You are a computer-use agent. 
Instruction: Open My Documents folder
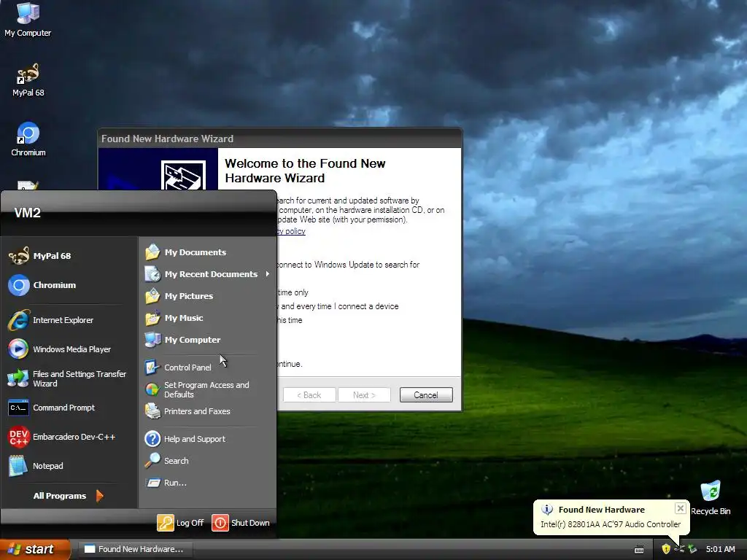click(x=207, y=252)
